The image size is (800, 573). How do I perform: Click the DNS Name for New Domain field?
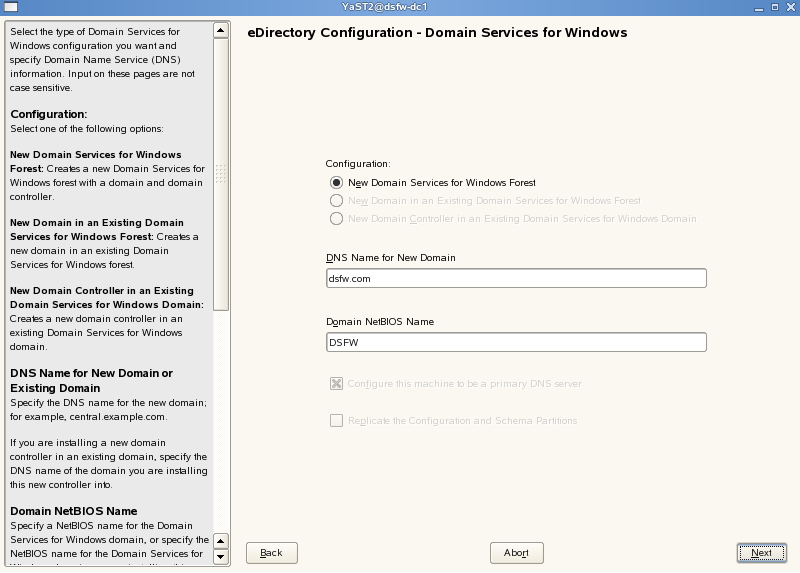click(516, 279)
